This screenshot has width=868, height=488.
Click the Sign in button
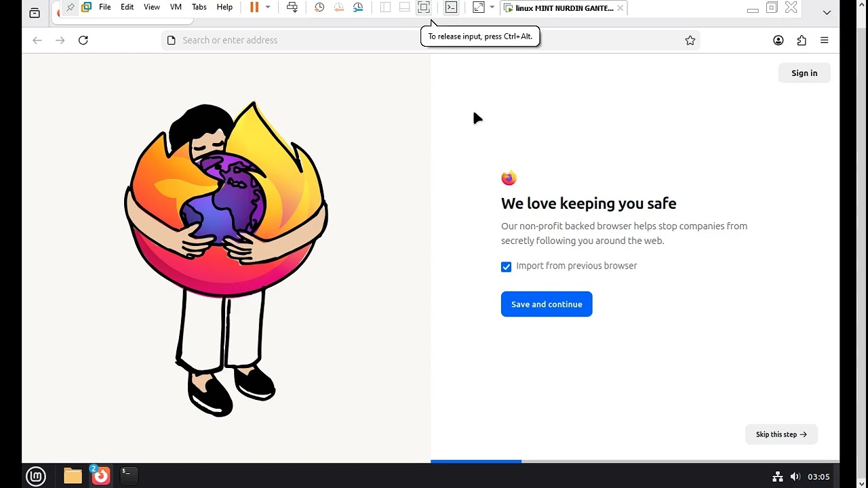804,73
